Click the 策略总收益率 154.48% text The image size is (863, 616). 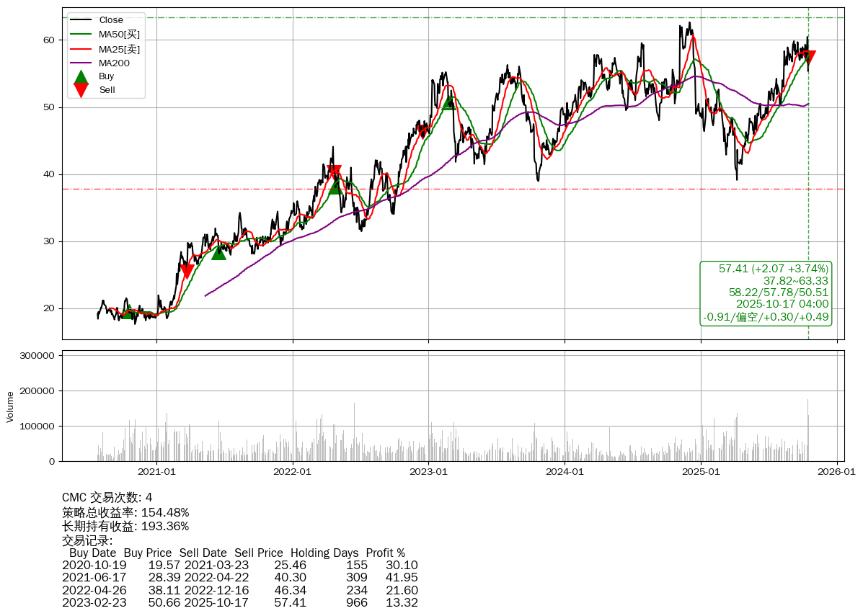125,512
